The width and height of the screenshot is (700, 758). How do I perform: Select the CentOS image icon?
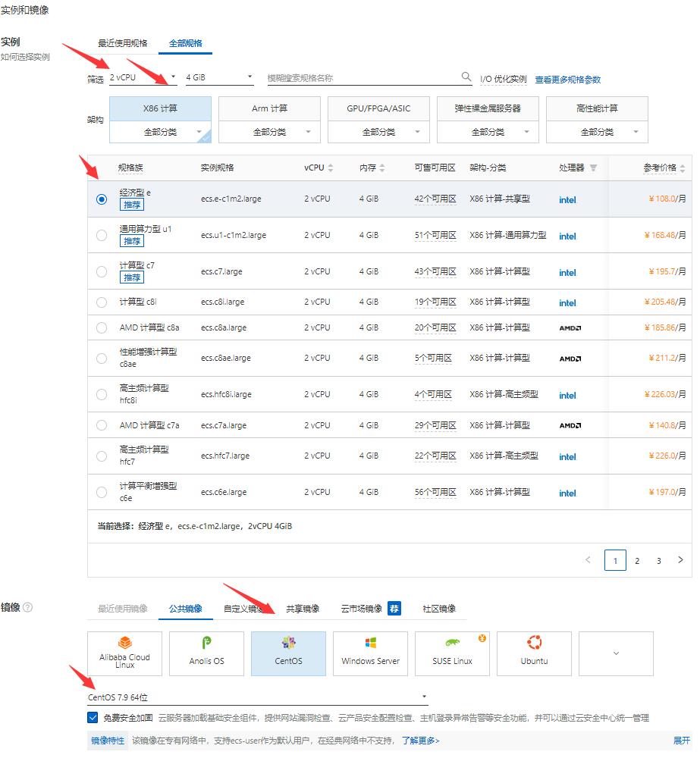288,653
